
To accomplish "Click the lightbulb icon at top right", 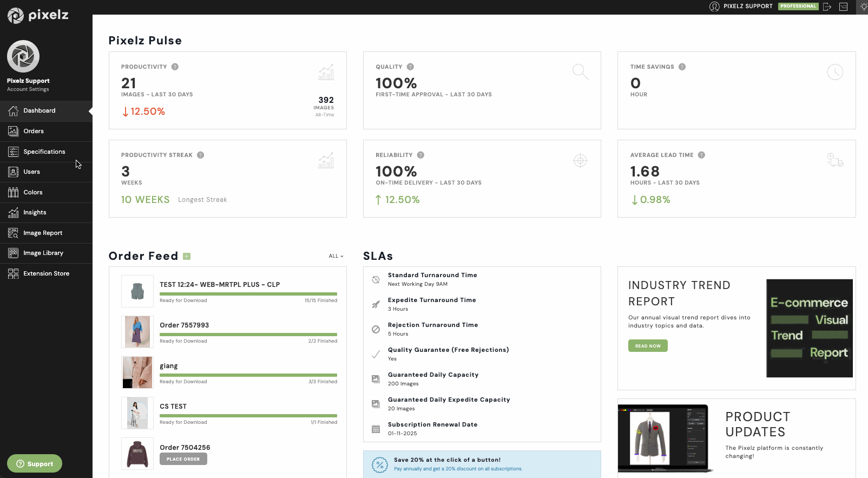I will pyautogui.click(x=863, y=6).
